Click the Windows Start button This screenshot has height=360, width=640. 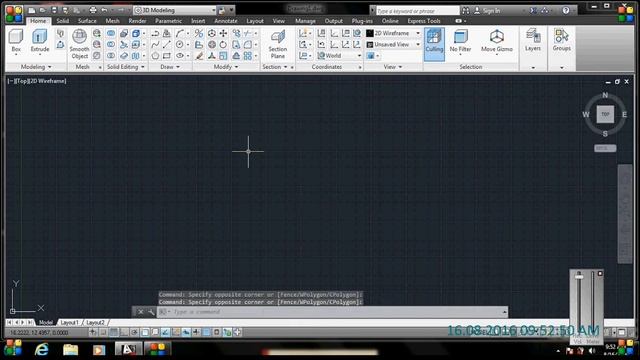[13, 349]
